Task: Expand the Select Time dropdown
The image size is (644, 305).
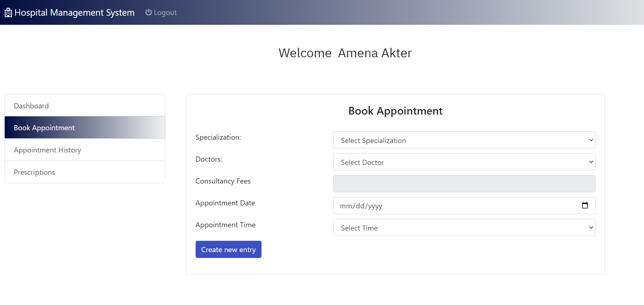Action: click(x=464, y=228)
